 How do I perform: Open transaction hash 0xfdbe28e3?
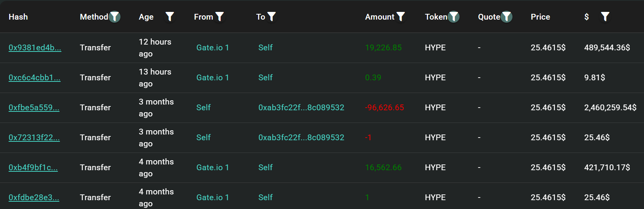pos(34,197)
